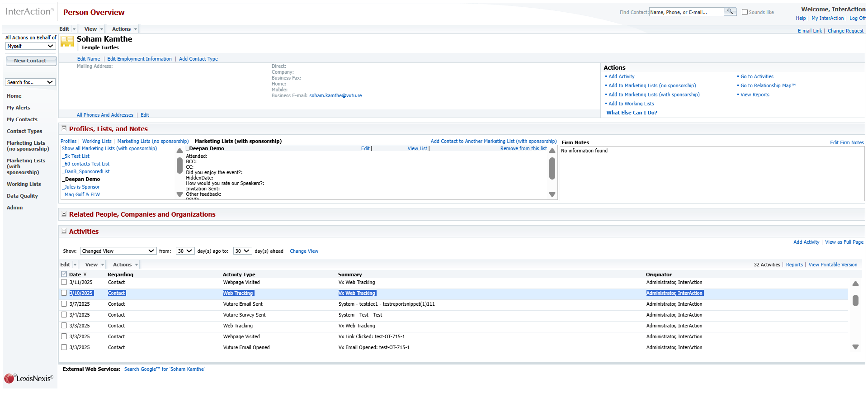This screenshot has width=868, height=393.
Task: Switch to the Profiles tab
Action: pos(69,141)
